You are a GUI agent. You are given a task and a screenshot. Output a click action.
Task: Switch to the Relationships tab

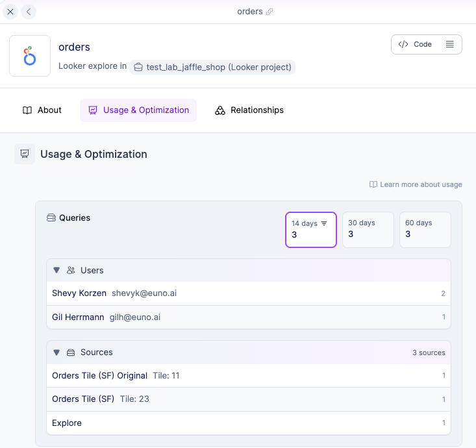249,110
